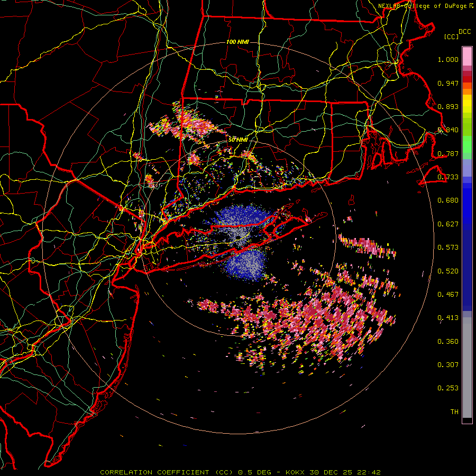Select the 0.573 scale value
Screen dimensions: 476x476
click(448, 248)
